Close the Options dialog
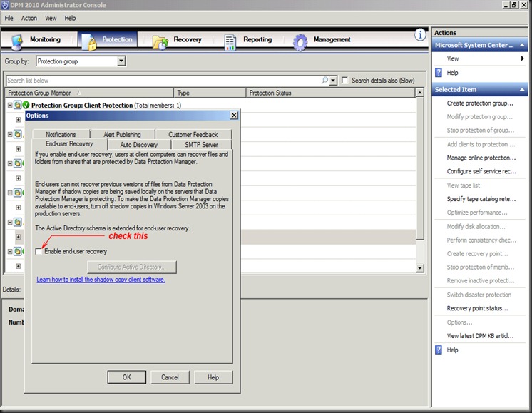 [234, 116]
